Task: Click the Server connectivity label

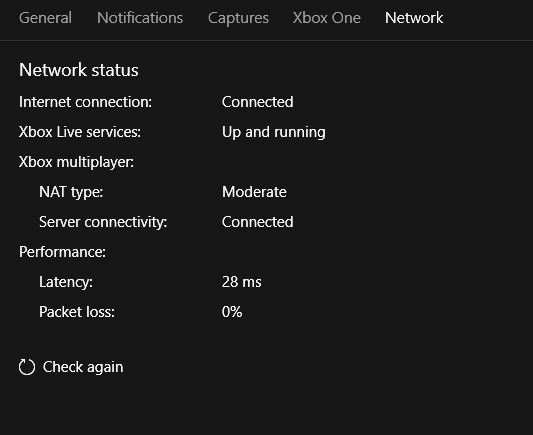Action: 103,222
